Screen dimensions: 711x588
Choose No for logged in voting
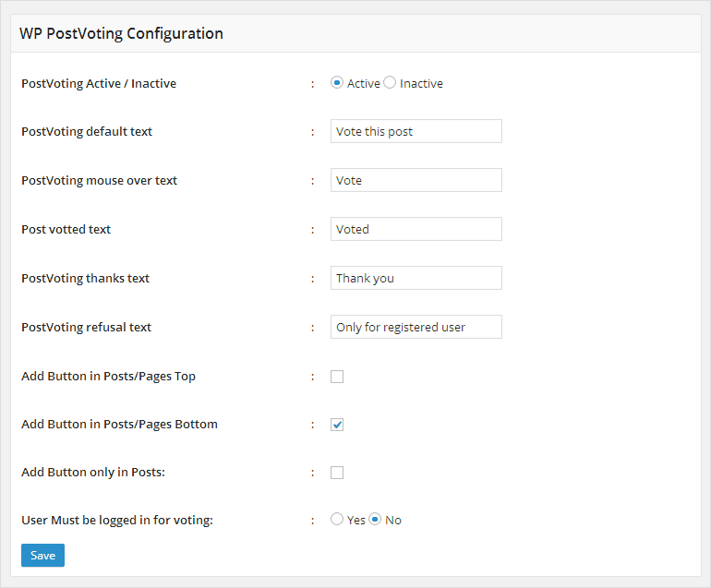[375, 519]
